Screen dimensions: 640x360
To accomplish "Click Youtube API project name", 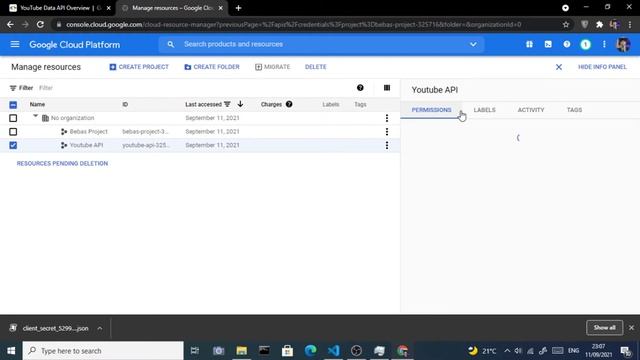I will point(86,145).
